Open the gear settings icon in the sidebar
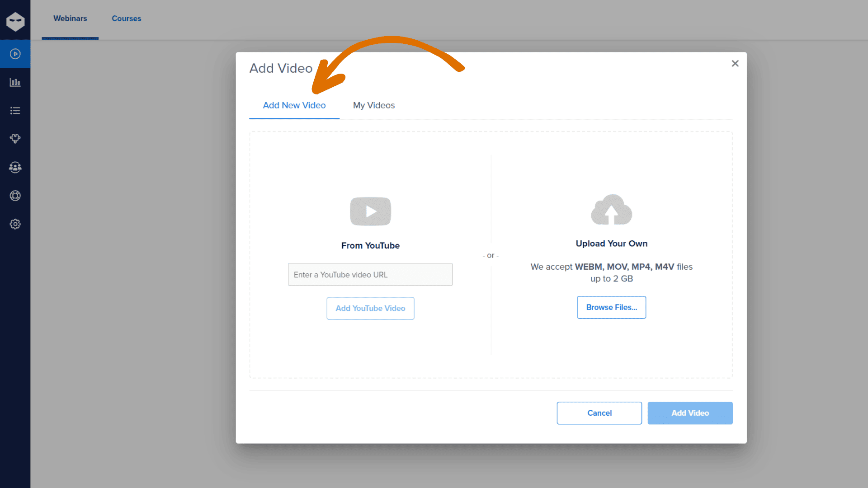Screen dimensions: 868x488 pos(15,224)
